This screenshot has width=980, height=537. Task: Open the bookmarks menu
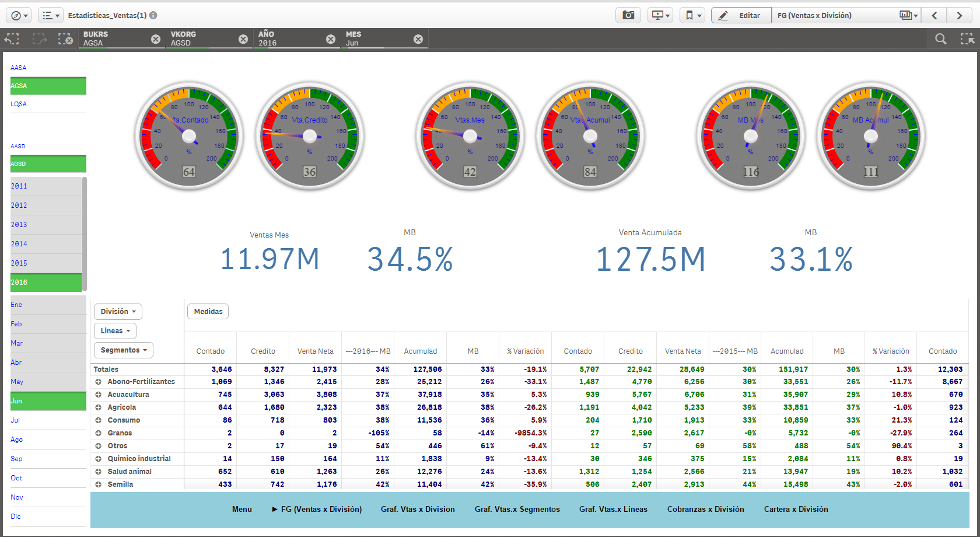coord(692,15)
